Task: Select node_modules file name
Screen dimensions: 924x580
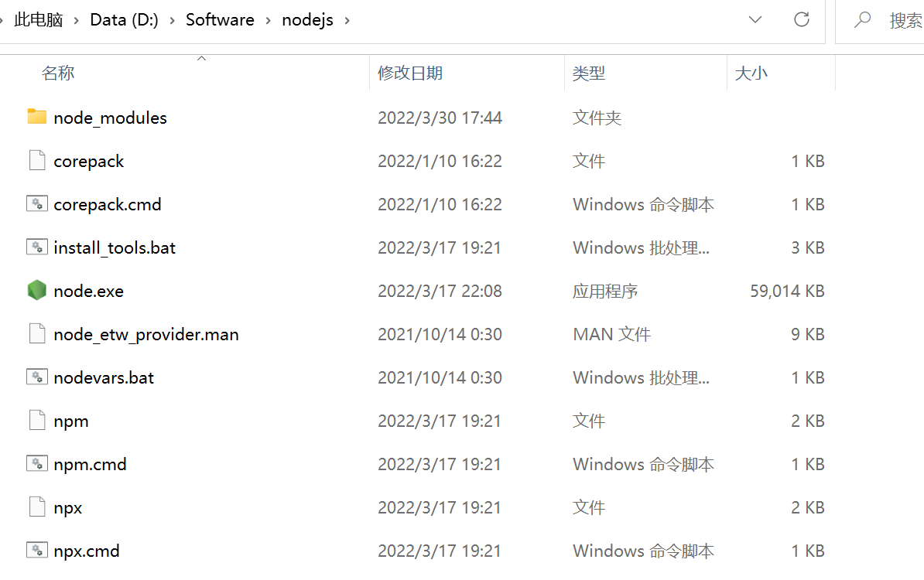Action: pyautogui.click(x=110, y=118)
